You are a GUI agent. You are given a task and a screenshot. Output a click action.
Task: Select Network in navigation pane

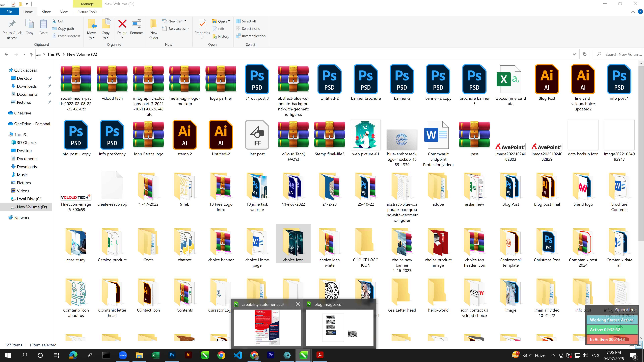coord(22,218)
